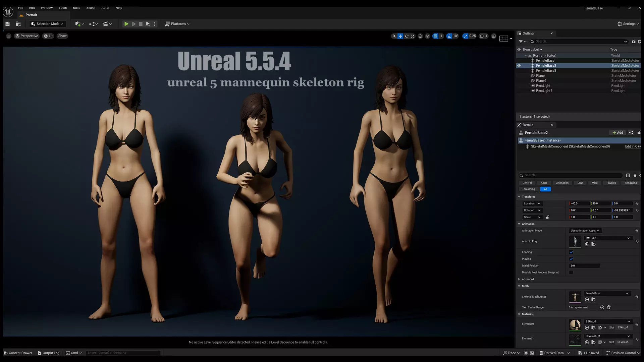Click the Details property matrix grid icon
The width and height of the screenshot is (644, 362).
[628, 175]
